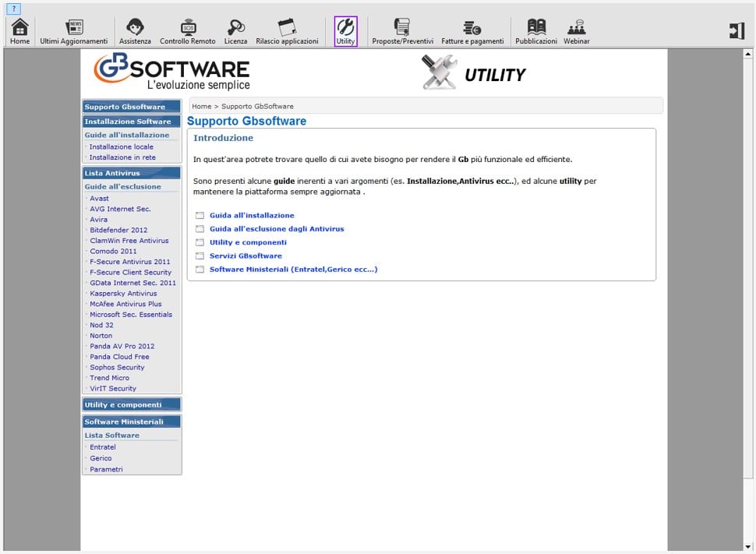The width and height of the screenshot is (756, 554).
Task: Launch Controllo Remoto tool
Action: [x=188, y=32]
